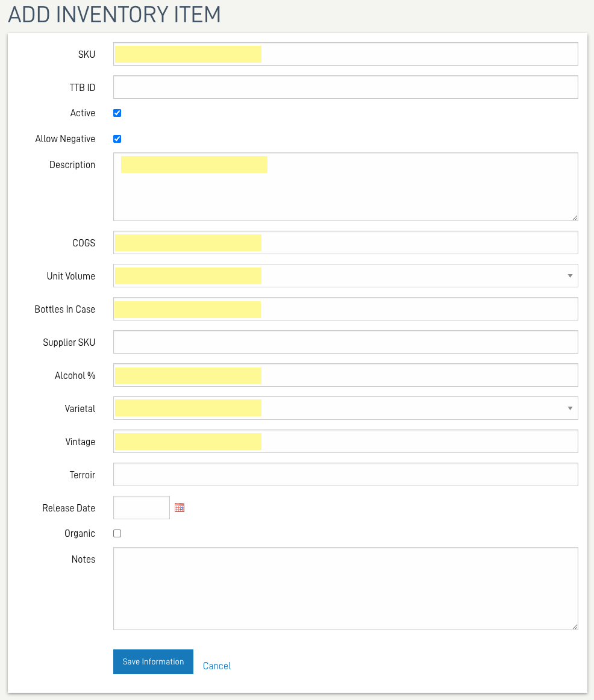The width and height of the screenshot is (594, 700).
Task: Select the Description text area
Action: pyautogui.click(x=345, y=187)
